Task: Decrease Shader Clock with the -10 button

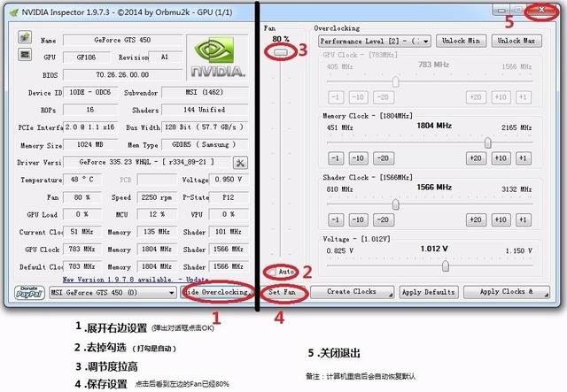Action: tap(358, 219)
